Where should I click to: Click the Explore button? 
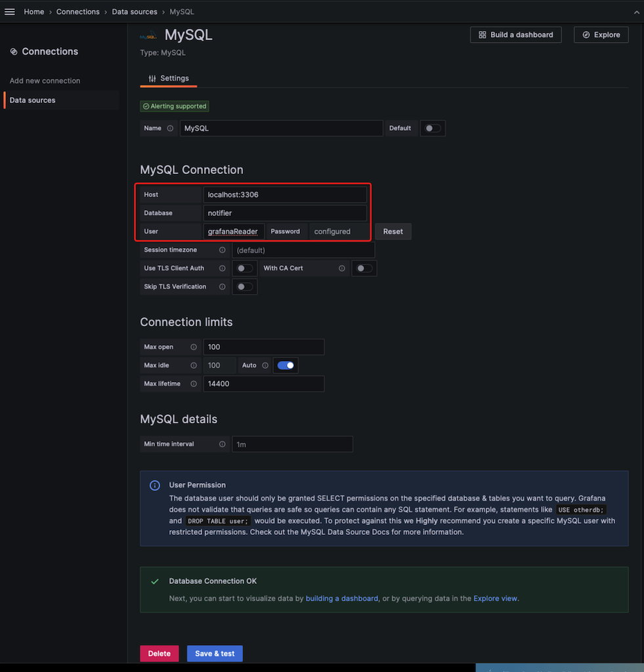pyautogui.click(x=601, y=35)
